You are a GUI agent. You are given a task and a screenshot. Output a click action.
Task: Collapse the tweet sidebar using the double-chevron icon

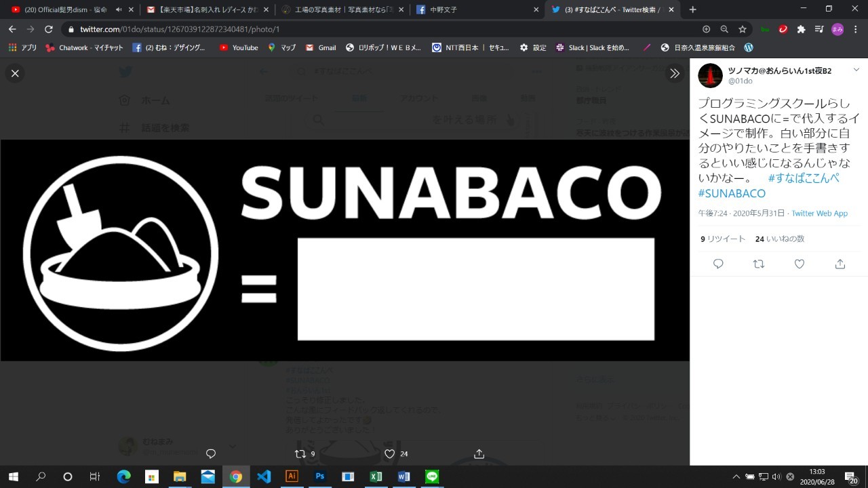coord(674,73)
